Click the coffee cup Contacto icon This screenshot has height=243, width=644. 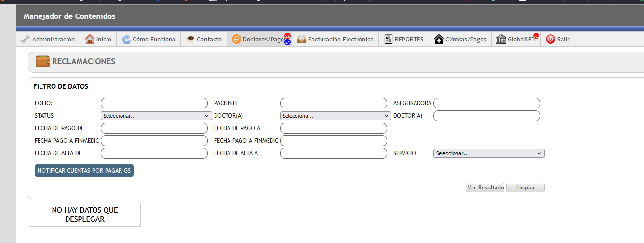click(x=191, y=40)
